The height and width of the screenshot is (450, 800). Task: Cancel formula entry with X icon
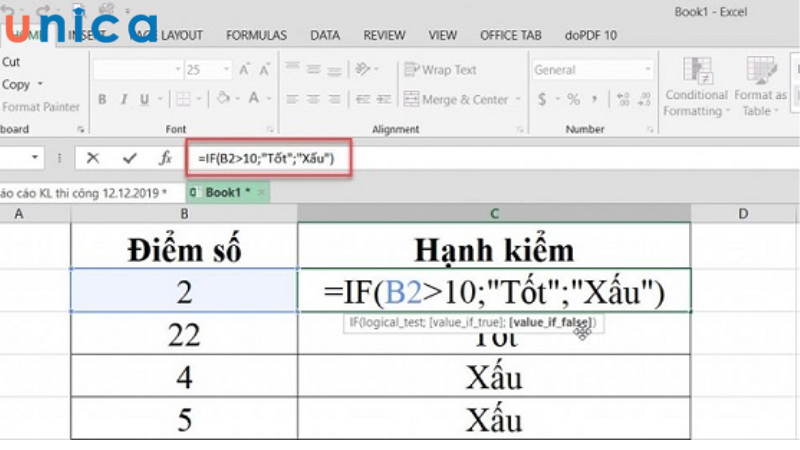coord(92,158)
